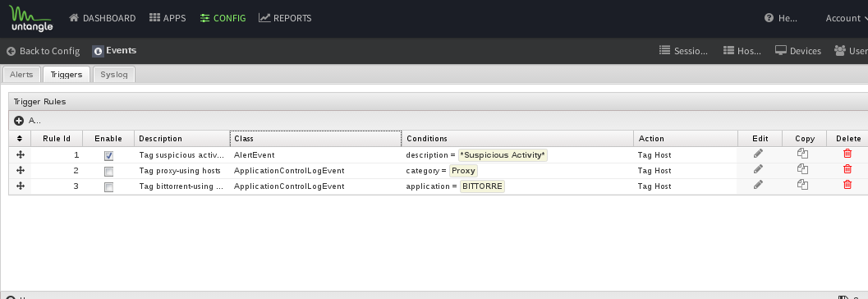868x299 pixels.
Task: Open the Devices viewer
Action: (x=797, y=51)
